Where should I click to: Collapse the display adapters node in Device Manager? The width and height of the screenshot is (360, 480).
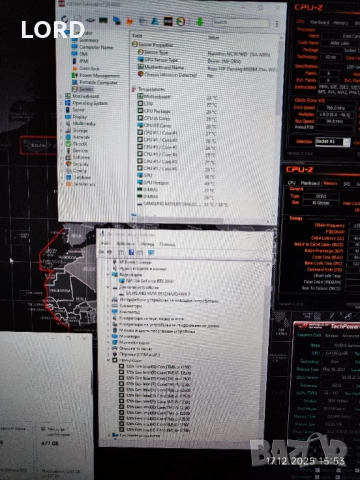(108, 274)
